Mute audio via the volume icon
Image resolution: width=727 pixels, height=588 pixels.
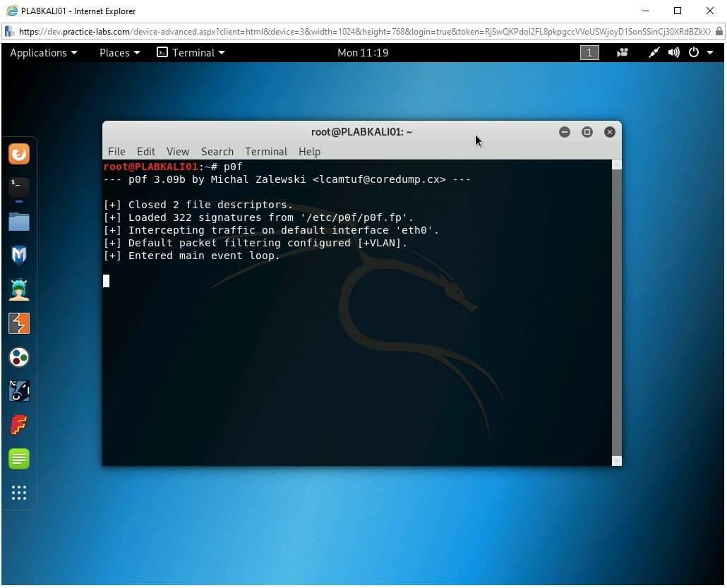(x=673, y=52)
